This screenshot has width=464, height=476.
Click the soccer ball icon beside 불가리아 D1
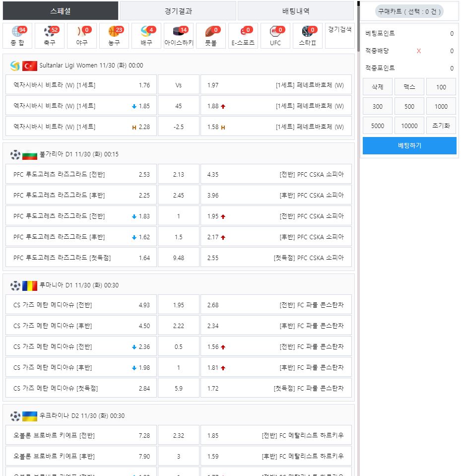click(15, 154)
